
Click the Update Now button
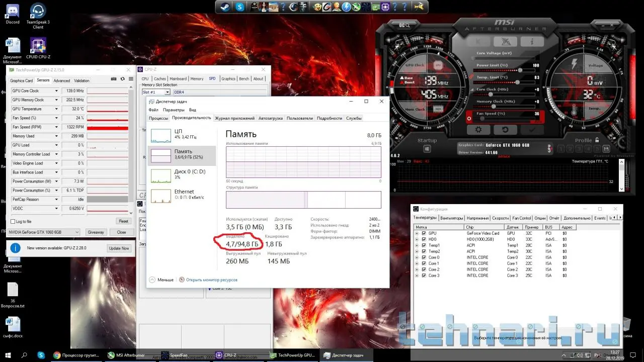coord(119,248)
